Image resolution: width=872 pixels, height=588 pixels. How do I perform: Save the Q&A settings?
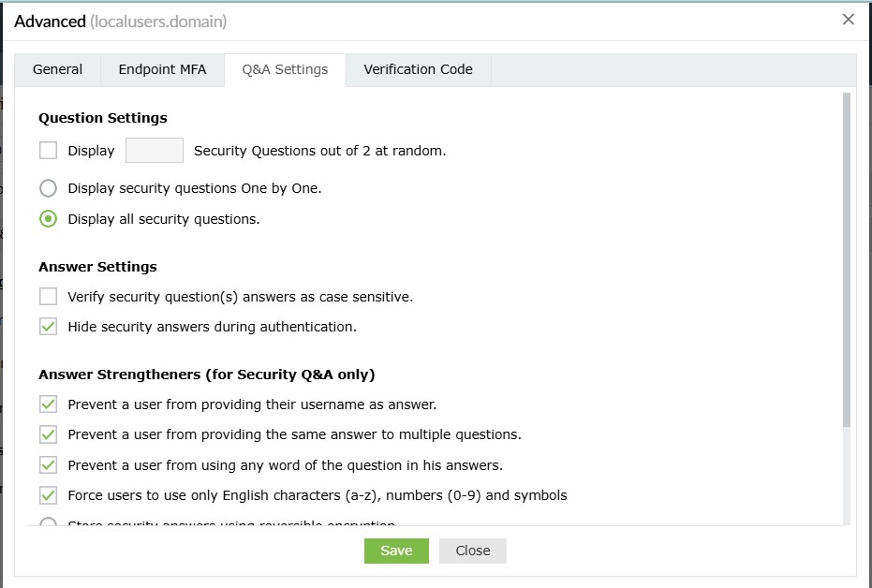click(396, 551)
